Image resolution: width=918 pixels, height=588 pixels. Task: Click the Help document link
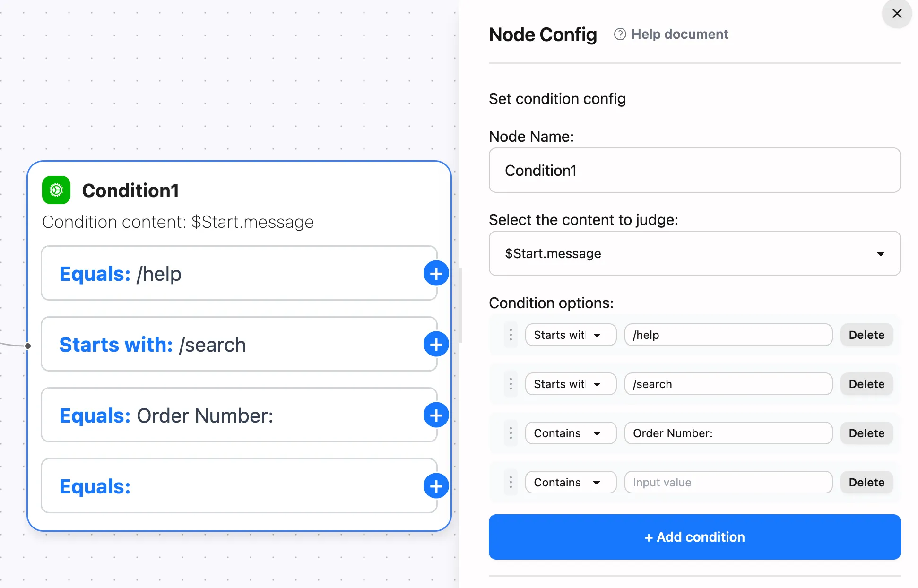[x=672, y=34]
